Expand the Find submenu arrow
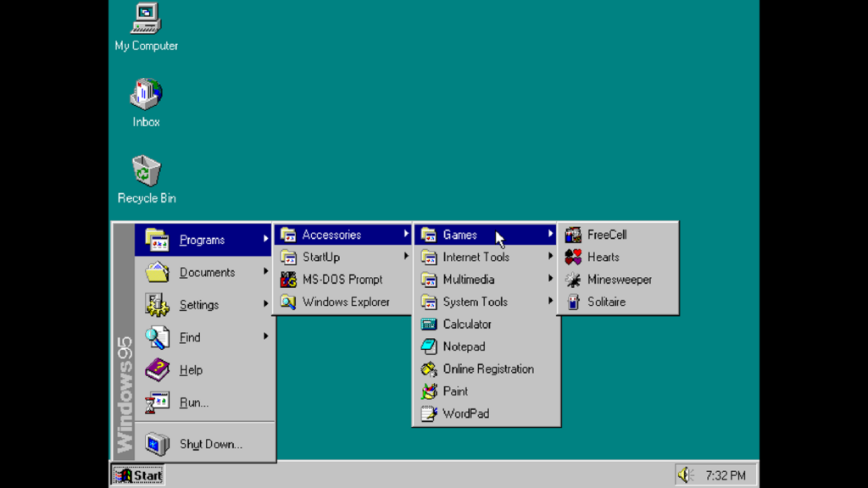The image size is (868, 488). point(265,336)
